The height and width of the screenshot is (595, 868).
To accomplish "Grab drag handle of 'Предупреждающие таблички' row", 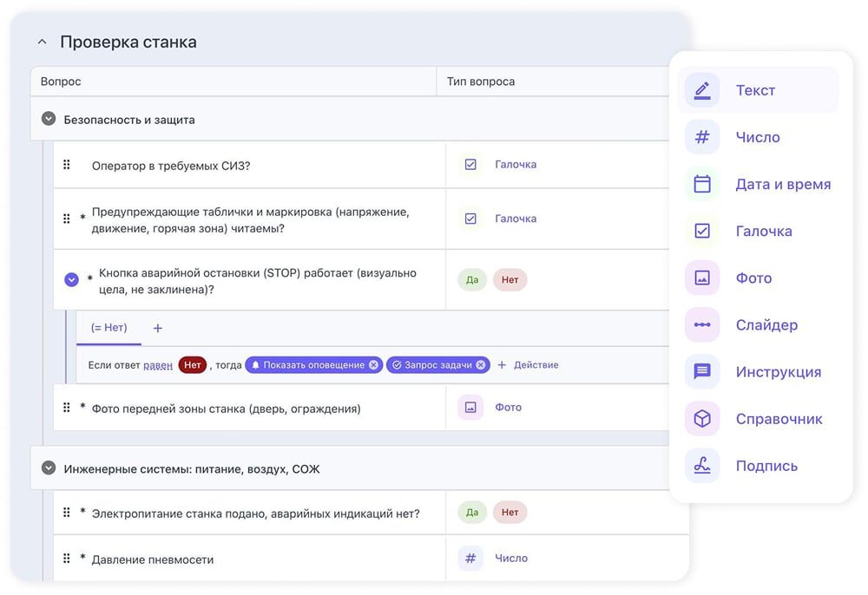I will click(67, 219).
